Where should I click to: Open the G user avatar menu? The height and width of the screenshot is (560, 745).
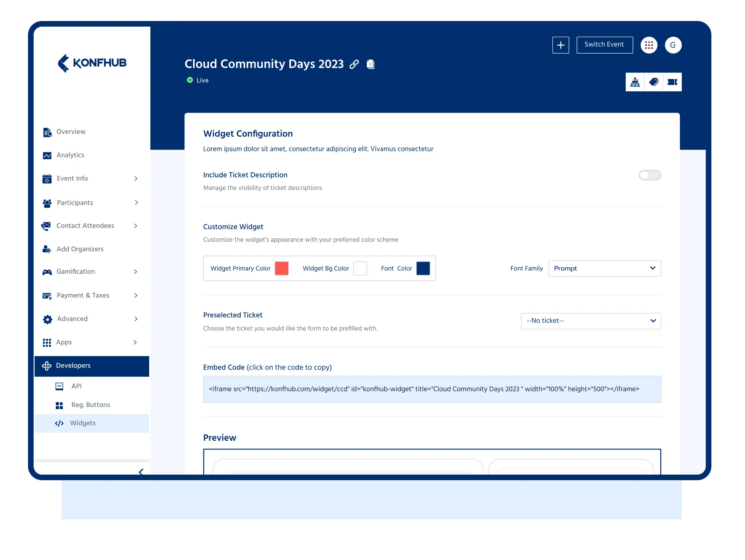click(673, 45)
